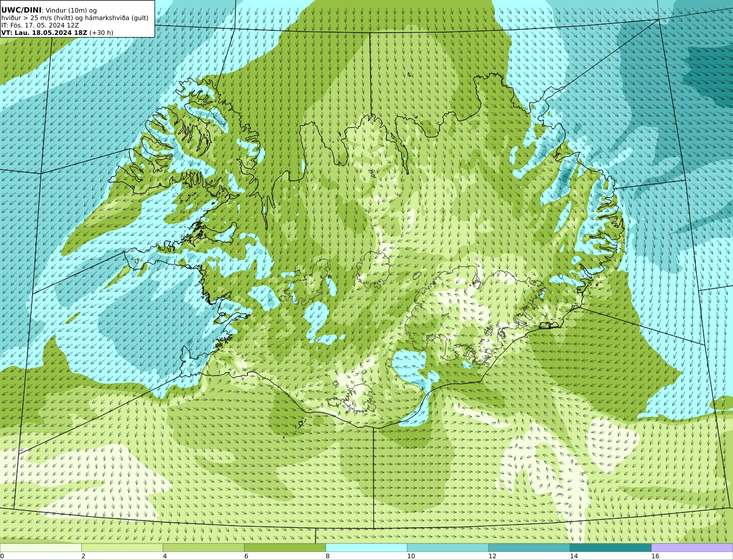Click the legend scale label '12'
This screenshot has width=733, height=560.
tap(492, 556)
